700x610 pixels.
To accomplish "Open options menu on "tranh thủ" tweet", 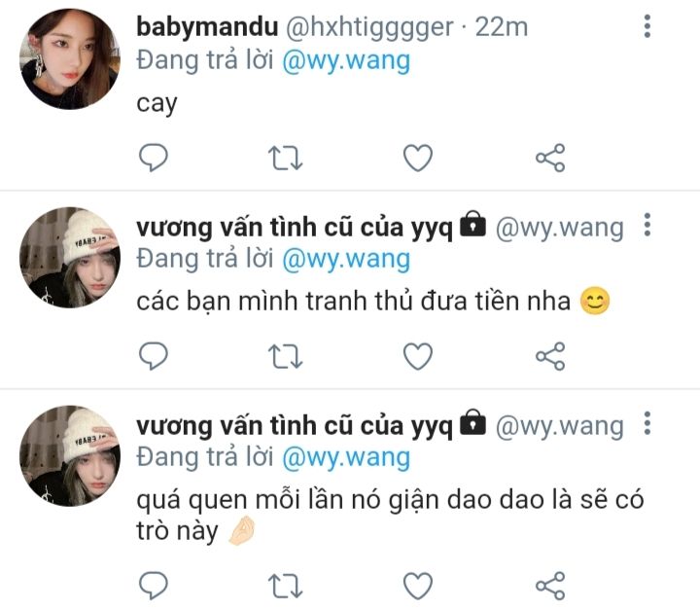I will [x=647, y=225].
